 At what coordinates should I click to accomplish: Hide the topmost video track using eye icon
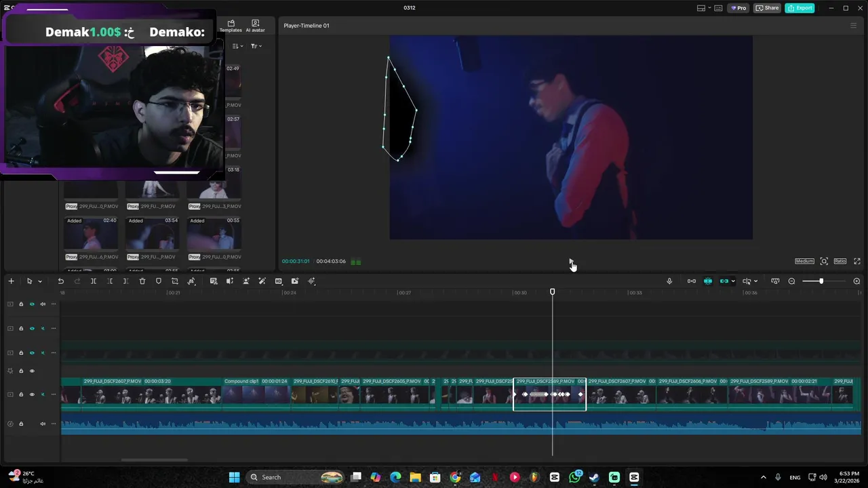point(32,304)
